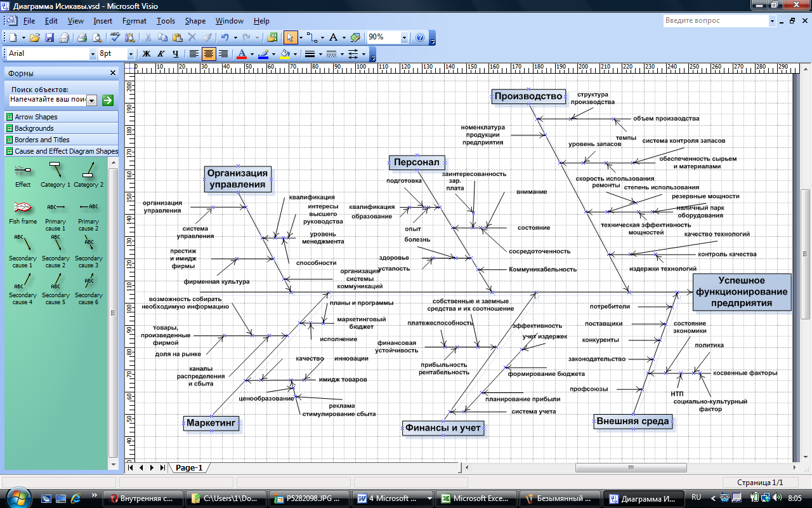This screenshot has width=812, height=508.
Task: Open the shape search history dropdown
Action: click(91, 100)
